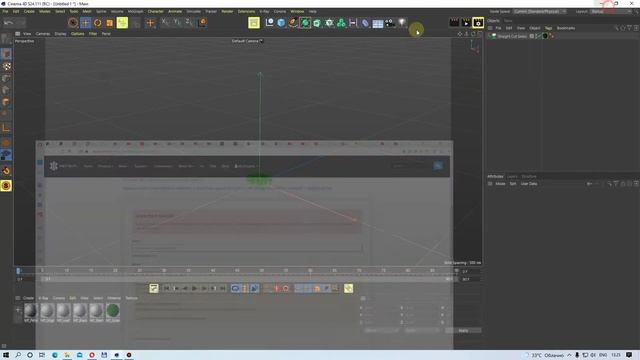Click the Make Editable icon in left palette
This screenshot has width=640, height=360.
pyautogui.click(x=6, y=39)
